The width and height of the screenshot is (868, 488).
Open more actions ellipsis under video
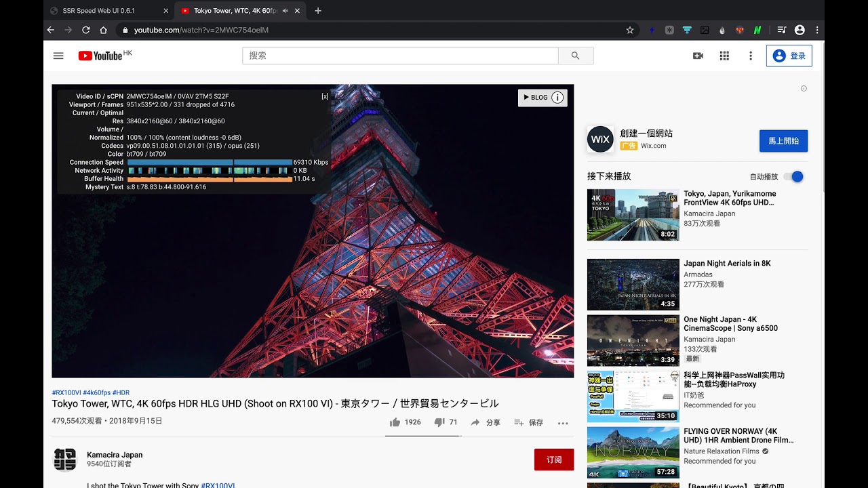coord(563,423)
